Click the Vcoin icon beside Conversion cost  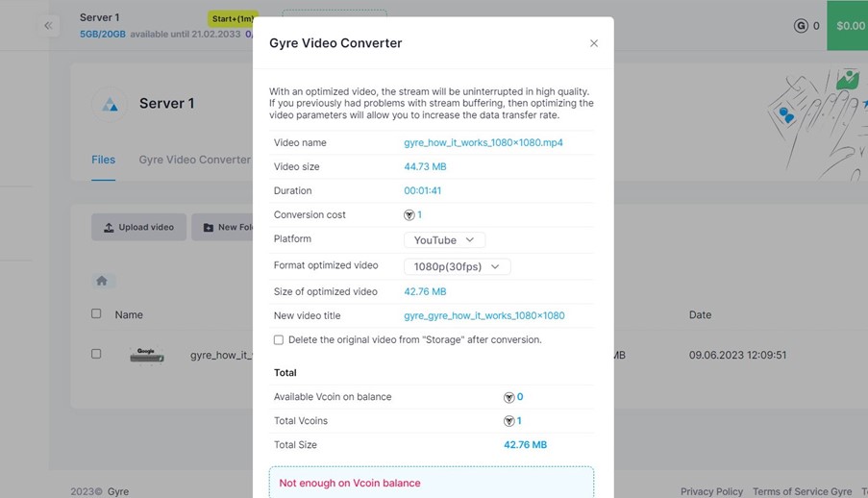pyautogui.click(x=409, y=215)
